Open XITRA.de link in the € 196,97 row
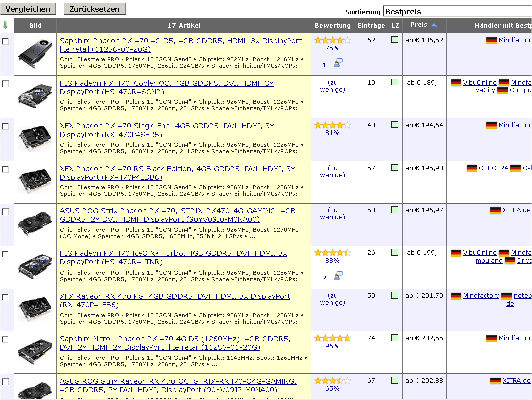 tap(516, 210)
